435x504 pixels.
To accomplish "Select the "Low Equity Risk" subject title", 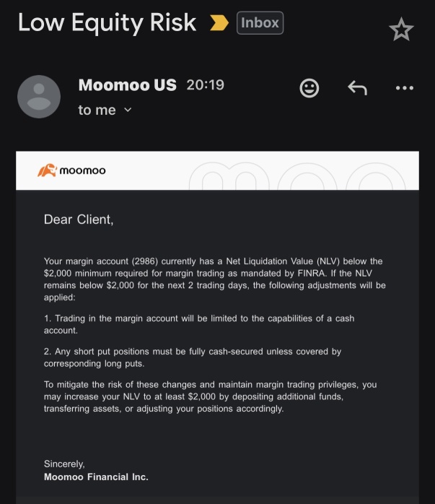I will [x=107, y=22].
